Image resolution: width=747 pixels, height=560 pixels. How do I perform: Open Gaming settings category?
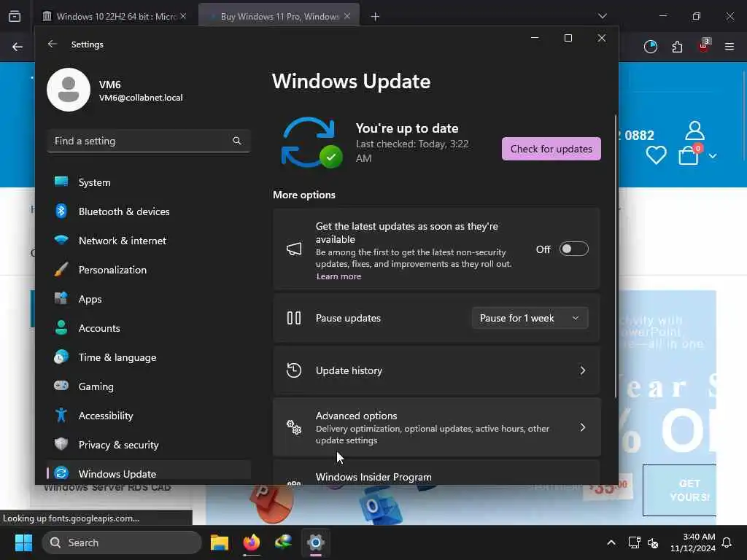click(x=149, y=386)
